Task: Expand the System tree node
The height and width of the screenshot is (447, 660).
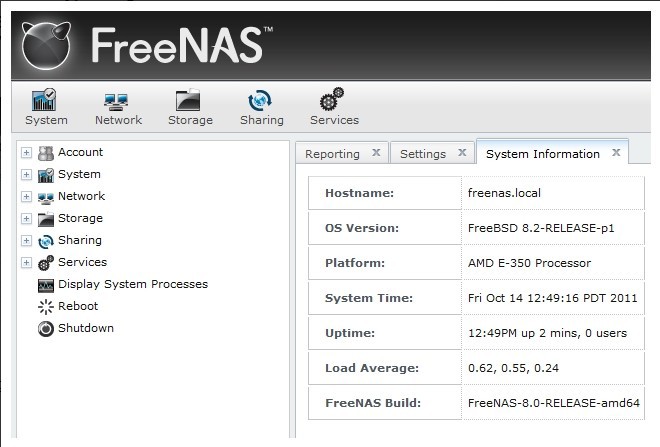Action: pos(26,175)
